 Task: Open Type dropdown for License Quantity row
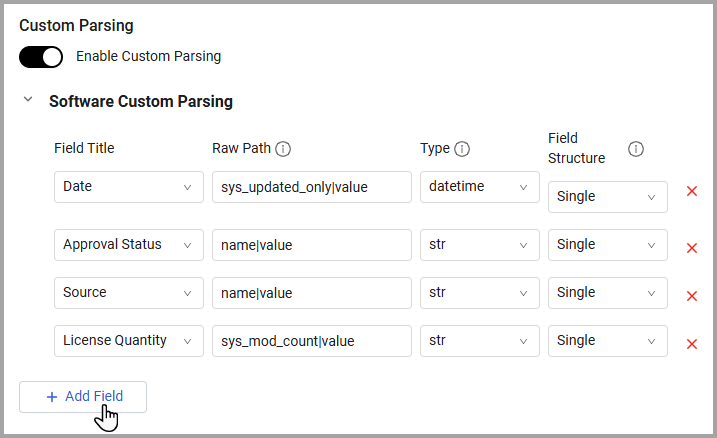[x=479, y=341]
